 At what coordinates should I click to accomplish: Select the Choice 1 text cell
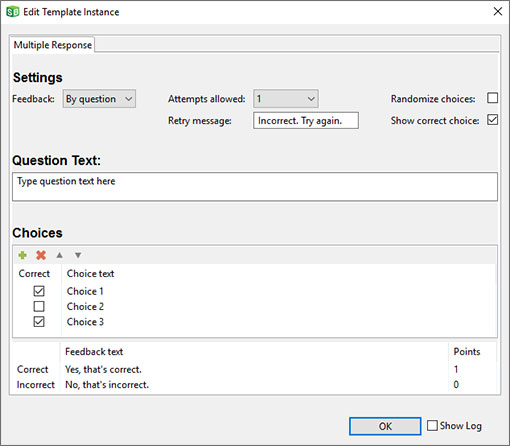[x=85, y=291]
